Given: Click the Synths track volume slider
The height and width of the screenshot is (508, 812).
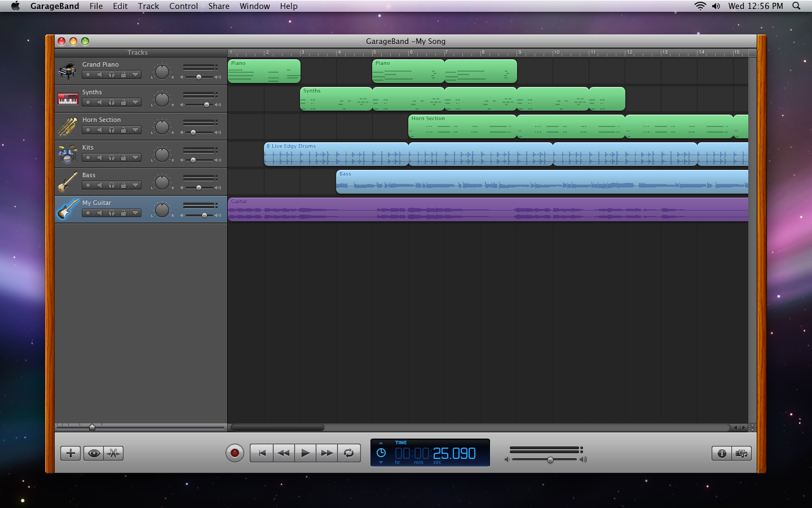Looking at the screenshot, I should click(x=200, y=104).
